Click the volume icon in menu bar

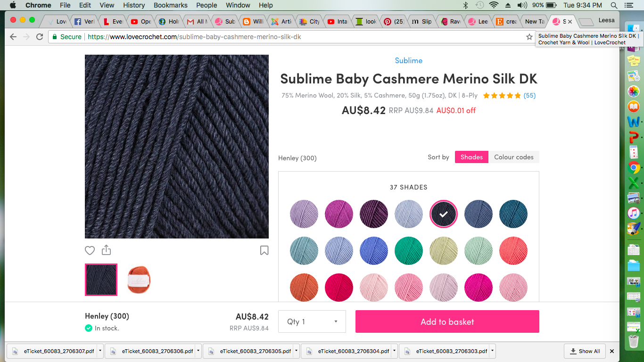[522, 5]
